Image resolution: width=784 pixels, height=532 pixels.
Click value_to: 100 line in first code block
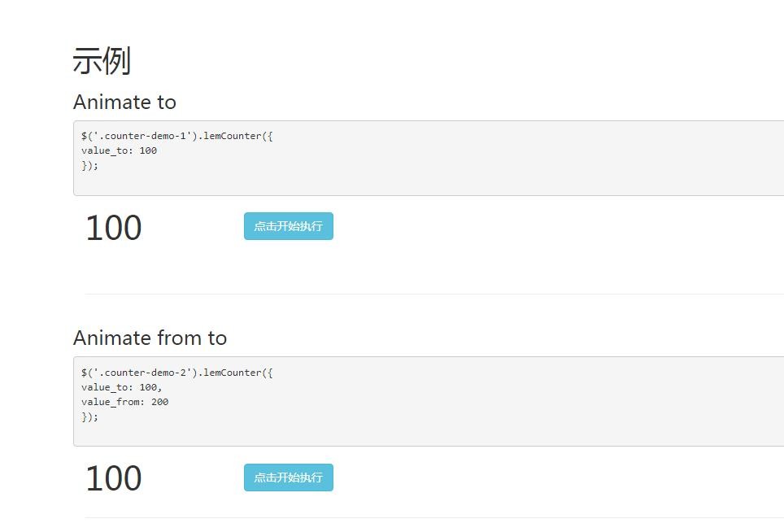[119, 150]
